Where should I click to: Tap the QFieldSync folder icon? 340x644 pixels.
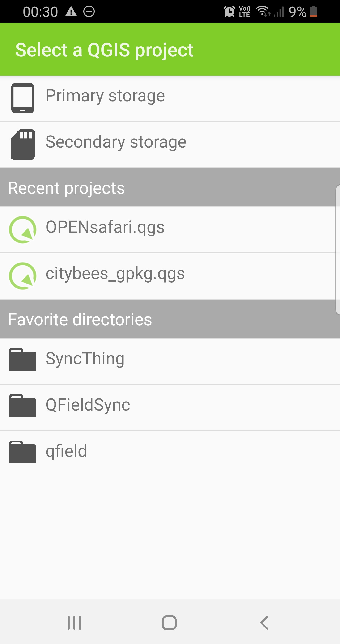click(22, 406)
